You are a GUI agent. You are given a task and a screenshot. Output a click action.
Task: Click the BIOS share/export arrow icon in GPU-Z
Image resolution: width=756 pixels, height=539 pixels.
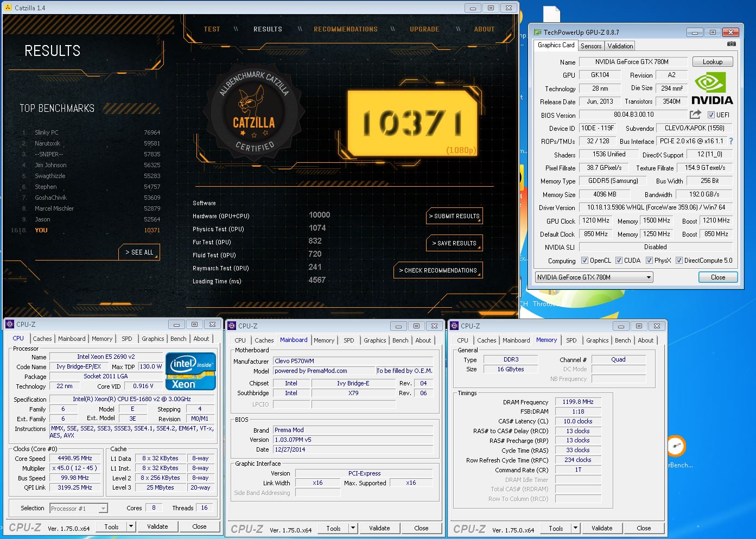695,114
